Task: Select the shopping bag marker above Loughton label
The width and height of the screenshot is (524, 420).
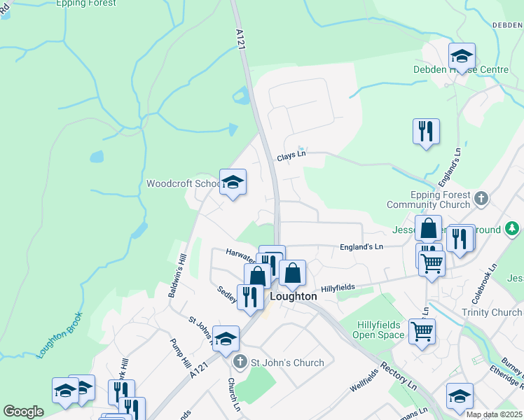Action: coord(292,275)
